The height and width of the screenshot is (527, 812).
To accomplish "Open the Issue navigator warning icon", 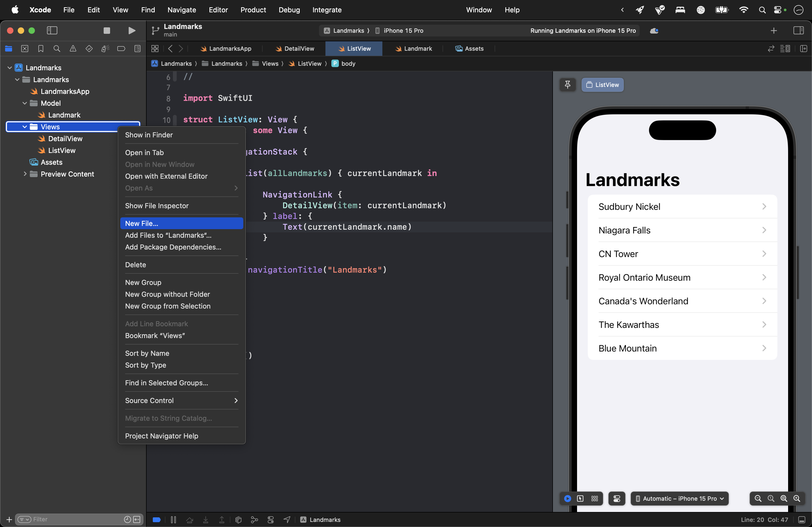I will click(x=73, y=49).
